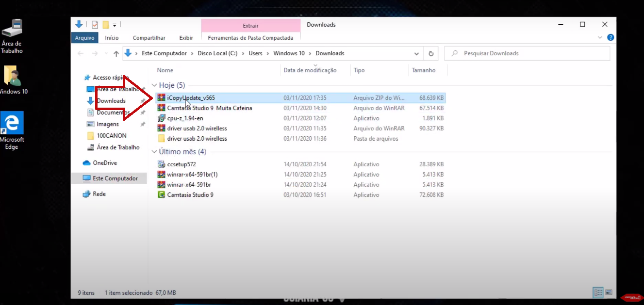Switch to the Início ribbon tab
The height and width of the screenshot is (305, 644).
(x=112, y=38)
